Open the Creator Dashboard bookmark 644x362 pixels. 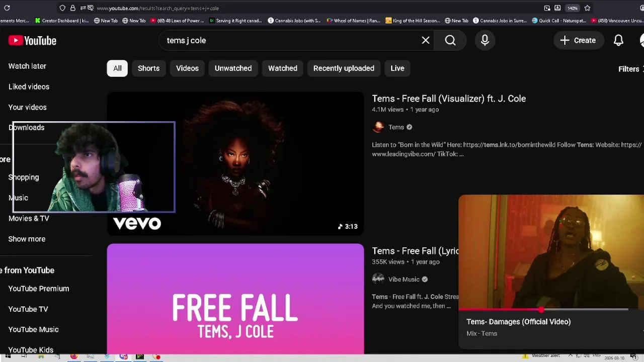tap(62, 21)
